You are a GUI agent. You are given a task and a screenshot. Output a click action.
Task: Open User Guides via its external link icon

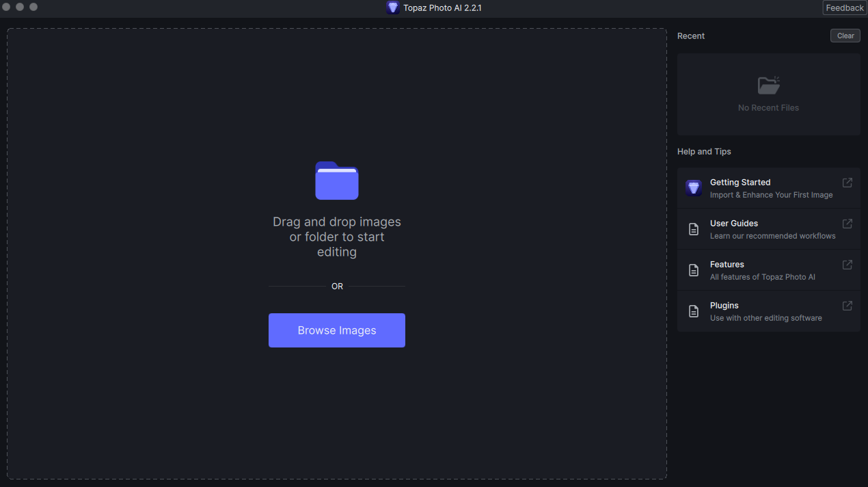pos(847,224)
